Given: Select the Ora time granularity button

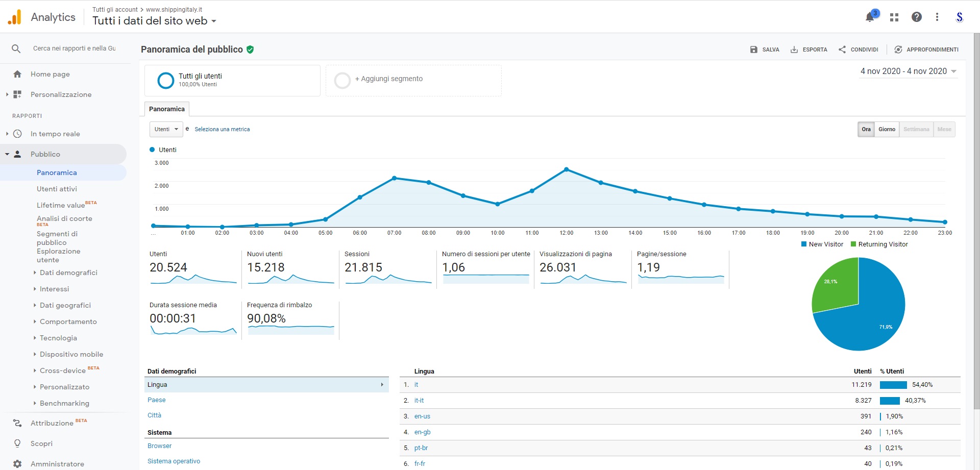Looking at the screenshot, I should 866,130.
